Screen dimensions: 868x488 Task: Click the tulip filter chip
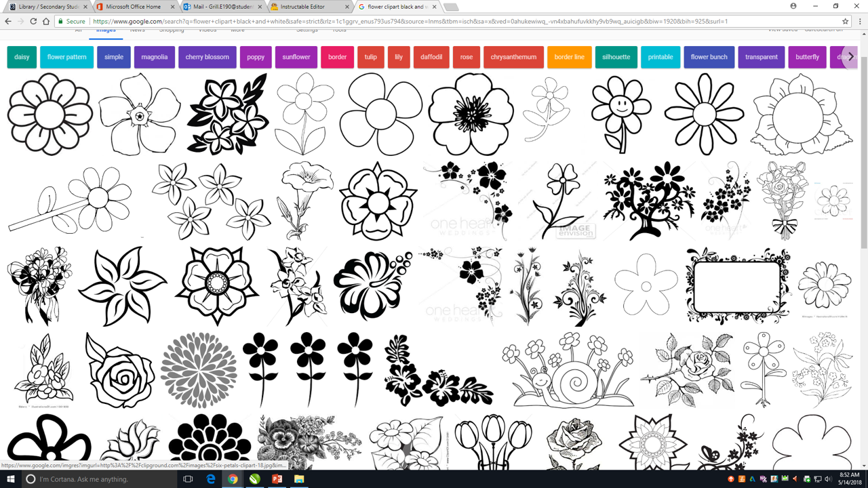point(371,57)
